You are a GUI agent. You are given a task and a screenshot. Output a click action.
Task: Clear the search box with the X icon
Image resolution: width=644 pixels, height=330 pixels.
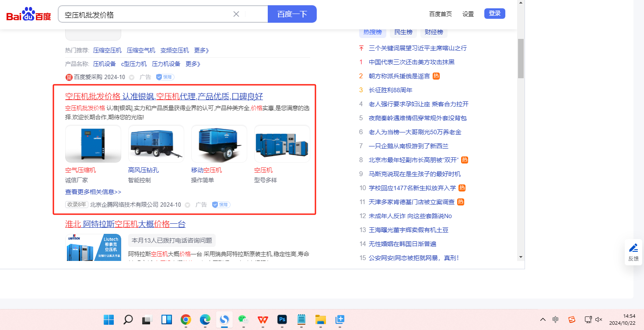point(236,14)
